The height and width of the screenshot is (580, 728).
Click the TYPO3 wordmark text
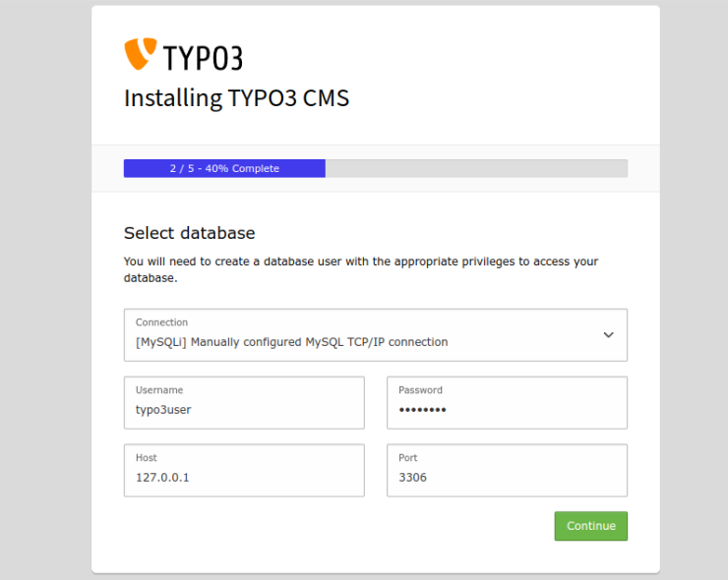pyautogui.click(x=201, y=57)
